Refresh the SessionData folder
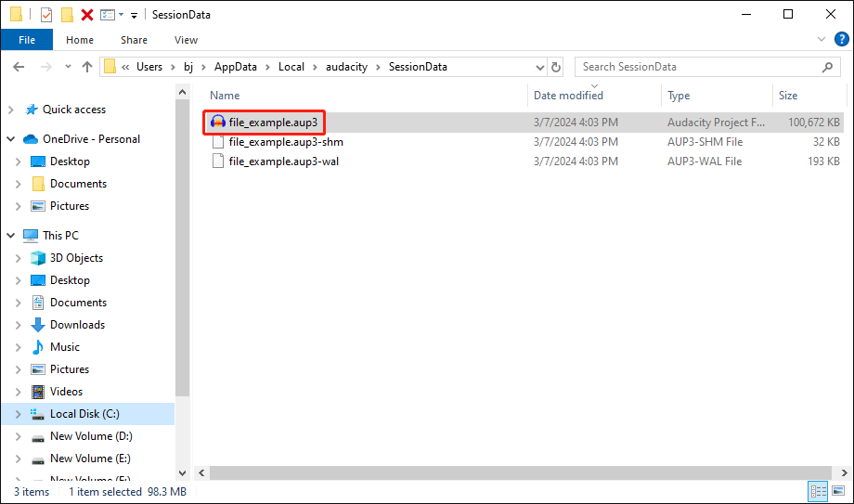This screenshot has height=504, width=854. pyautogui.click(x=556, y=67)
